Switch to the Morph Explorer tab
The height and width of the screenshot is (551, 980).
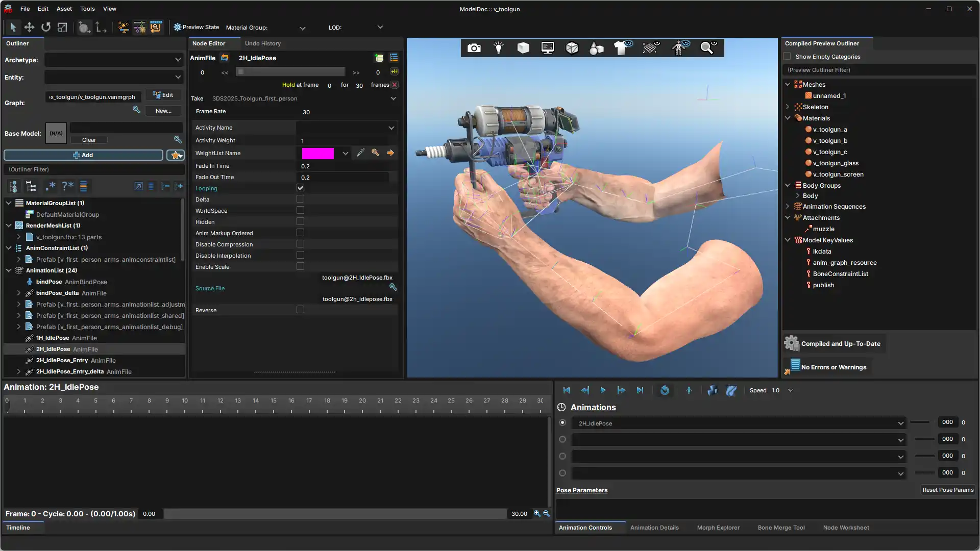click(x=718, y=528)
